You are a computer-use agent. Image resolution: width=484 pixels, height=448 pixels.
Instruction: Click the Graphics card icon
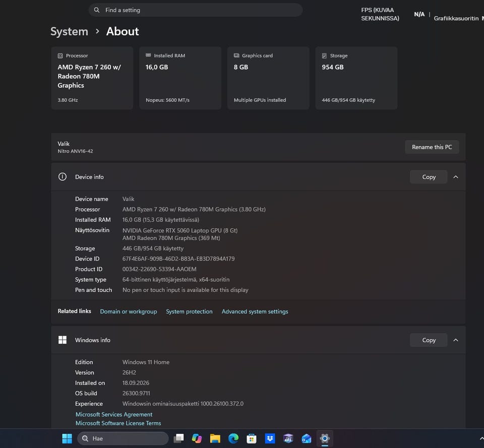tap(236, 55)
